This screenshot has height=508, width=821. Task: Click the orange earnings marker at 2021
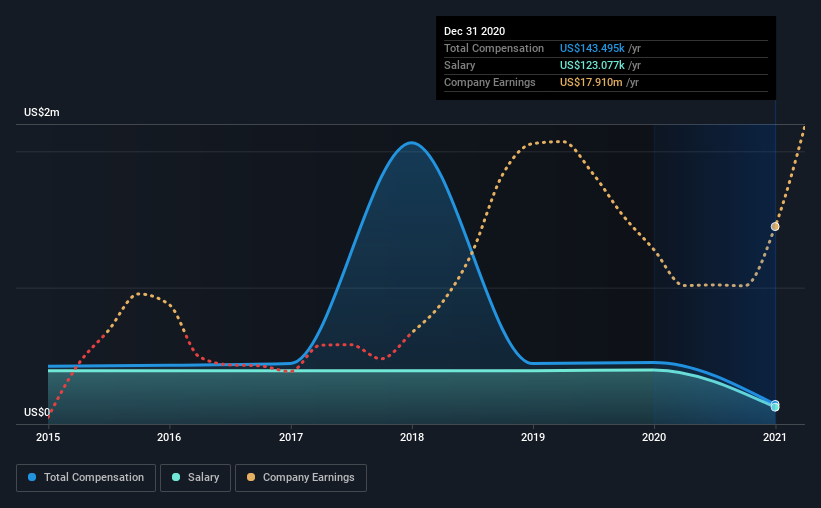click(x=775, y=226)
